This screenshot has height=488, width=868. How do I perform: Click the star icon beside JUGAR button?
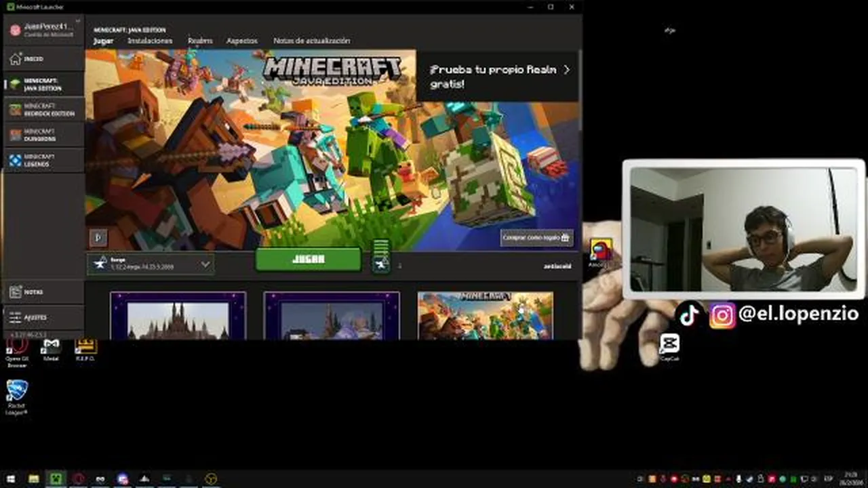point(381,264)
